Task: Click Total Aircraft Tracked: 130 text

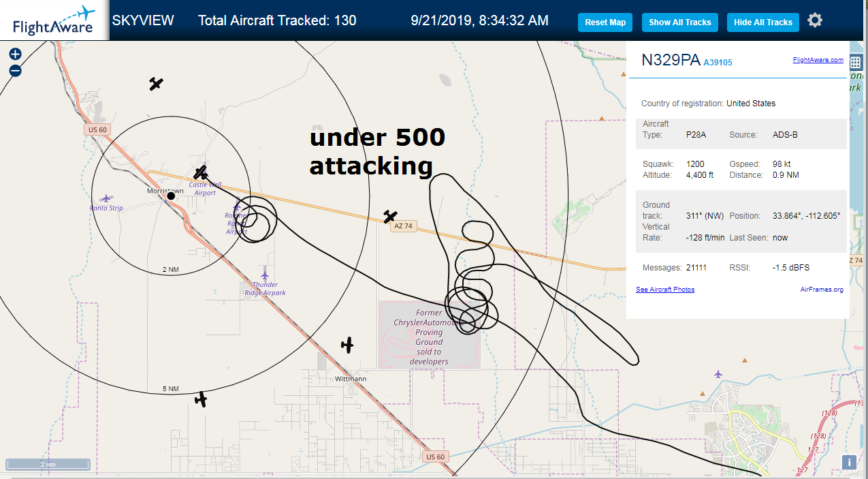Action: (277, 20)
